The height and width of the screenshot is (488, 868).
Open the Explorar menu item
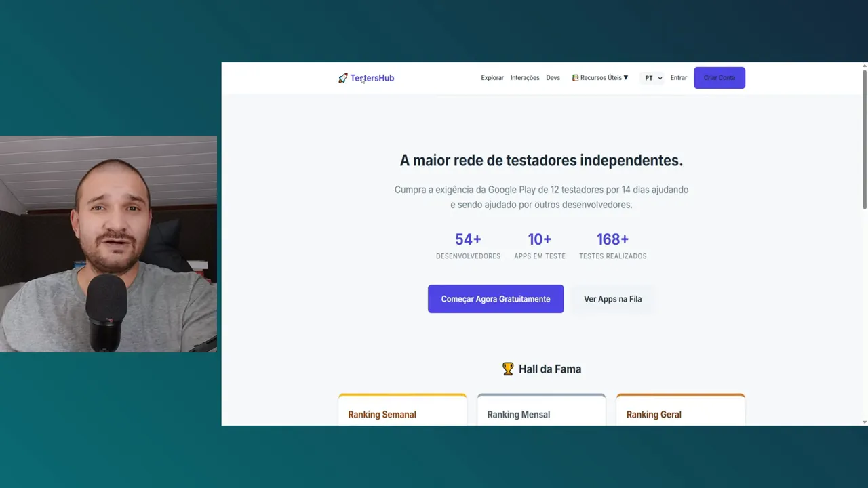(492, 78)
